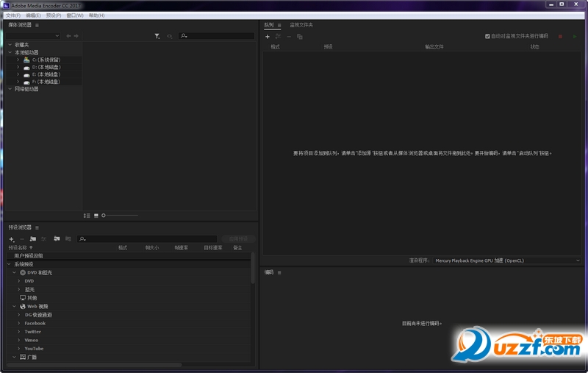The image size is (588, 373).
Task: Collapse the 收藏夹 tree node
Action: click(10, 45)
